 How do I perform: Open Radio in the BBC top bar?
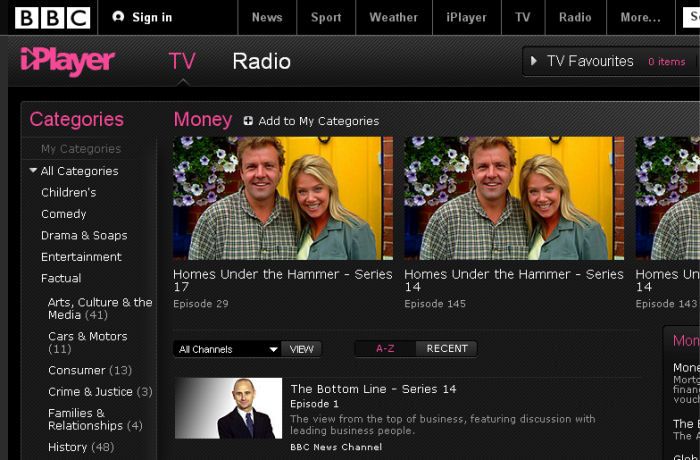coord(575,17)
